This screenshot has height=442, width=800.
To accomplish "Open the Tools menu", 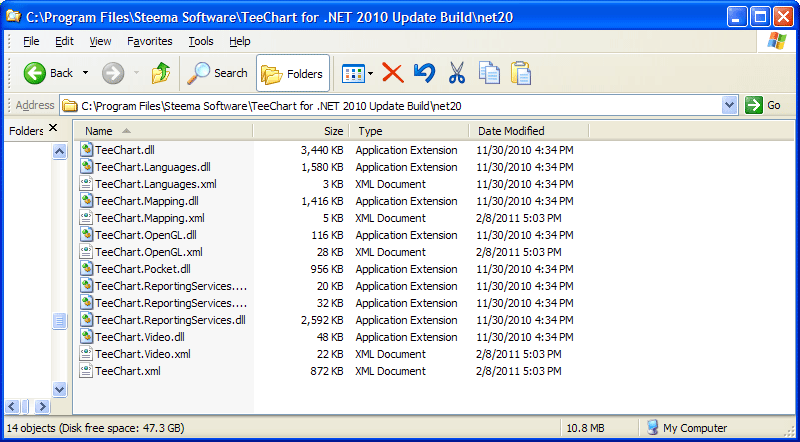I will point(201,41).
